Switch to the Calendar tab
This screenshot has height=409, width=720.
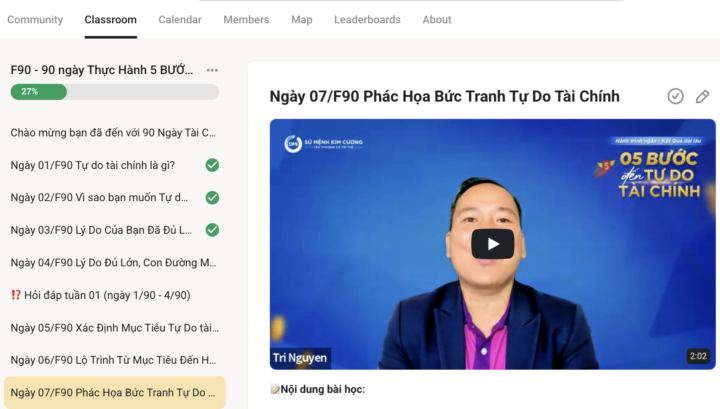tap(180, 20)
